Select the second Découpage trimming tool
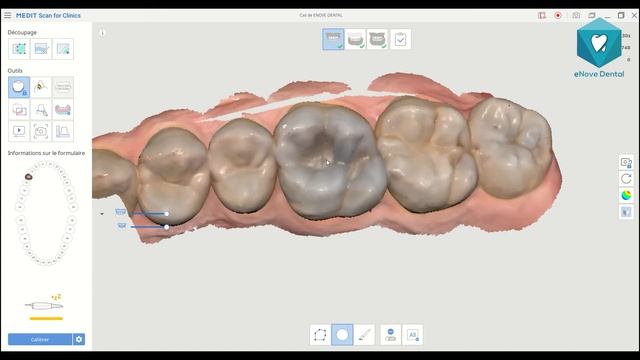Screen dimensions: 640x360 pos(41,49)
